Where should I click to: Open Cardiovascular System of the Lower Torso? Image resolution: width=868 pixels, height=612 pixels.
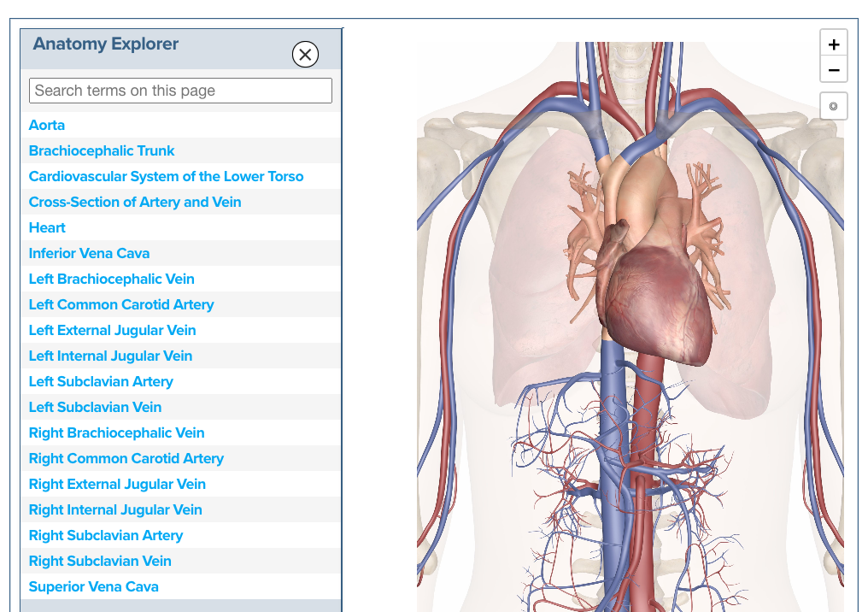pos(166,176)
